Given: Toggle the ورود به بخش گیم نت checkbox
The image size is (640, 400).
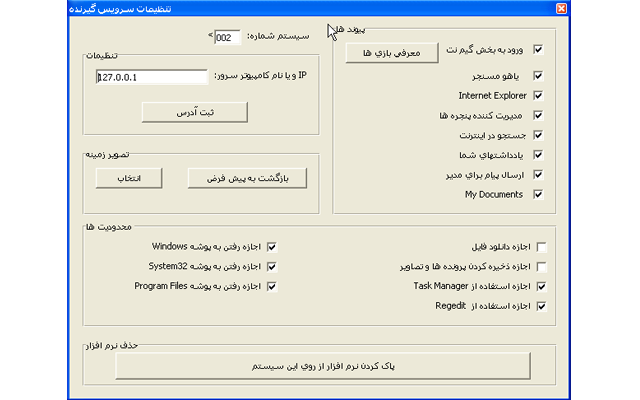Looking at the screenshot, I should click(539, 49).
